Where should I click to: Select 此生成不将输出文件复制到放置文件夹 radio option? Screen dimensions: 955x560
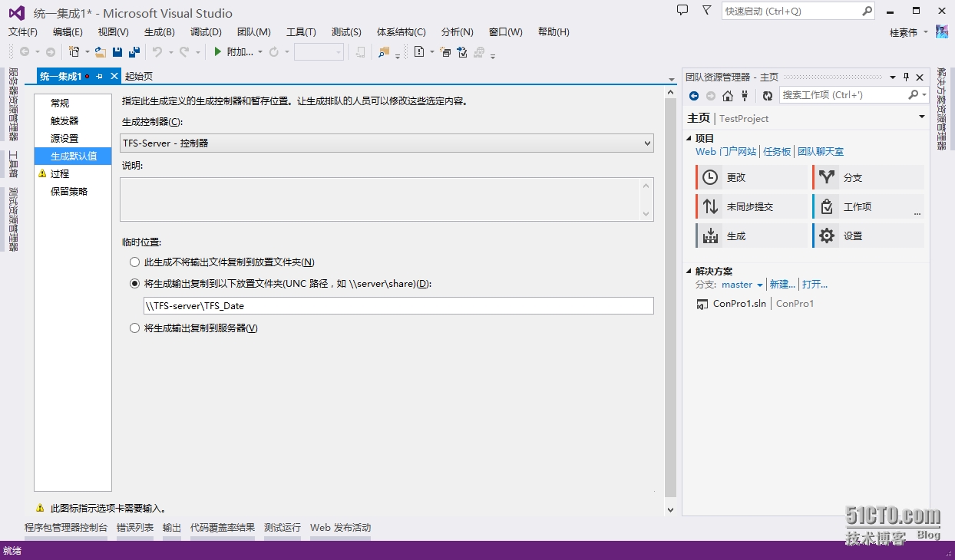pyautogui.click(x=135, y=262)
